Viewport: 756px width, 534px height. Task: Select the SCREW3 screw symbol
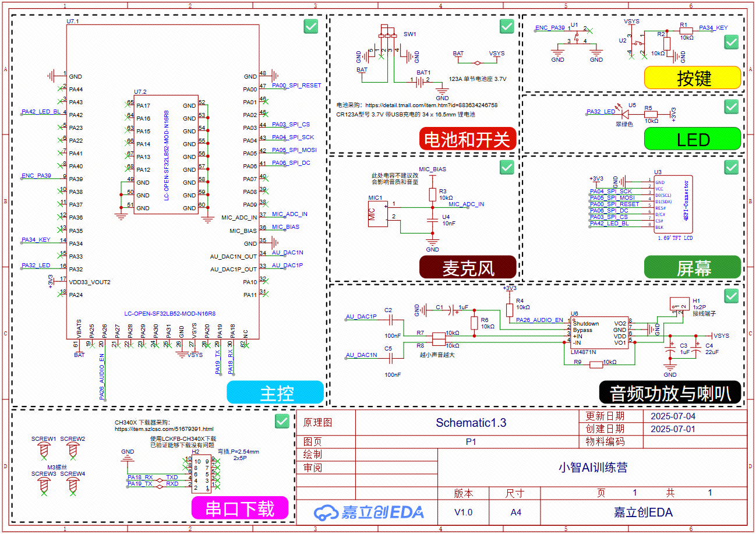[43, 485]
